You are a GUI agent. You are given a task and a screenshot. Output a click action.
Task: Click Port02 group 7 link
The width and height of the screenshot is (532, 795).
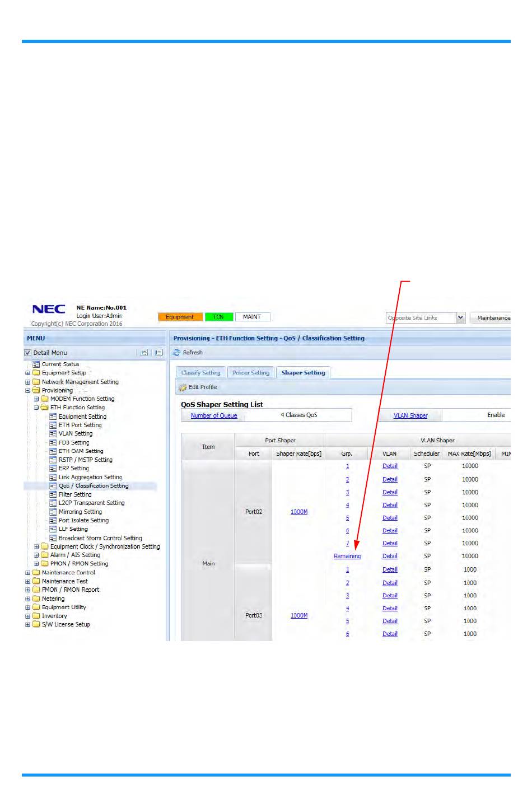(x=347, y=544)
